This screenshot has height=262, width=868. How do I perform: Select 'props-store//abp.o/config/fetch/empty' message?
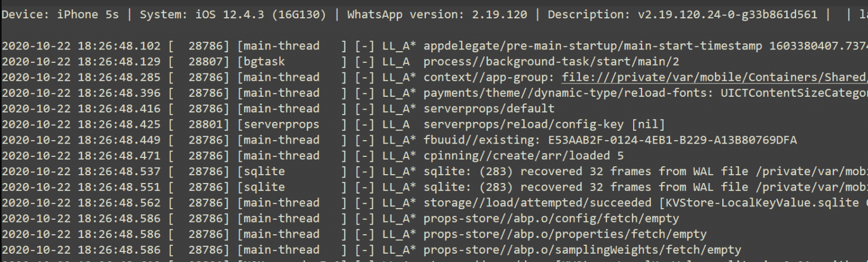pos(551,217)
